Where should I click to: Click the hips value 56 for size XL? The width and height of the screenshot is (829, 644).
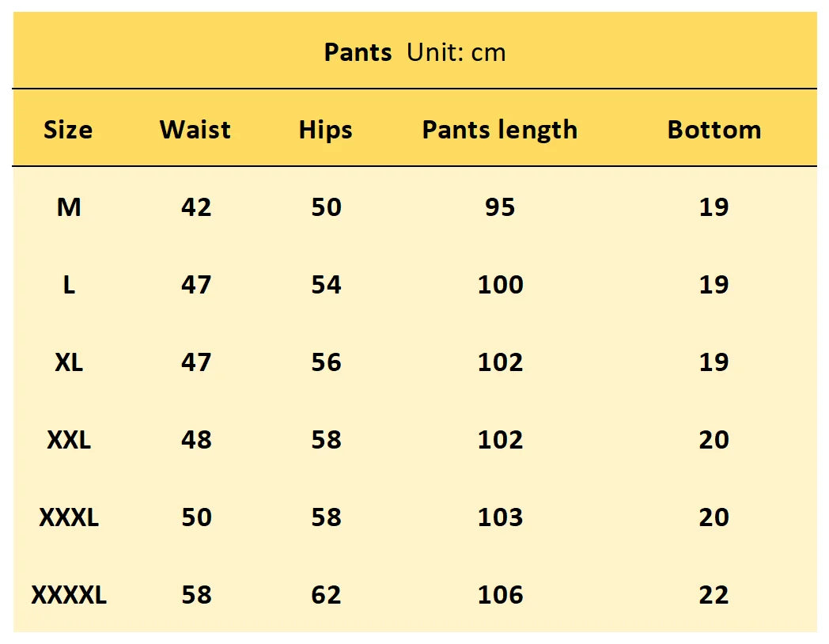pos(326,362)
